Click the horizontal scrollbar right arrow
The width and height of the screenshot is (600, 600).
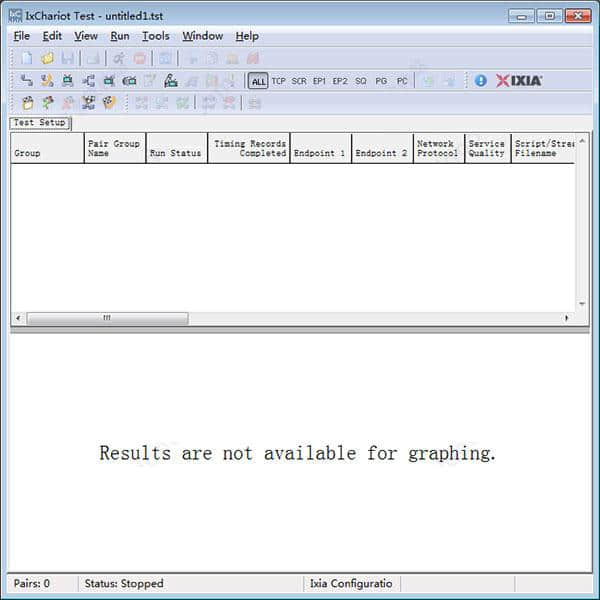[x=567, y=318]
